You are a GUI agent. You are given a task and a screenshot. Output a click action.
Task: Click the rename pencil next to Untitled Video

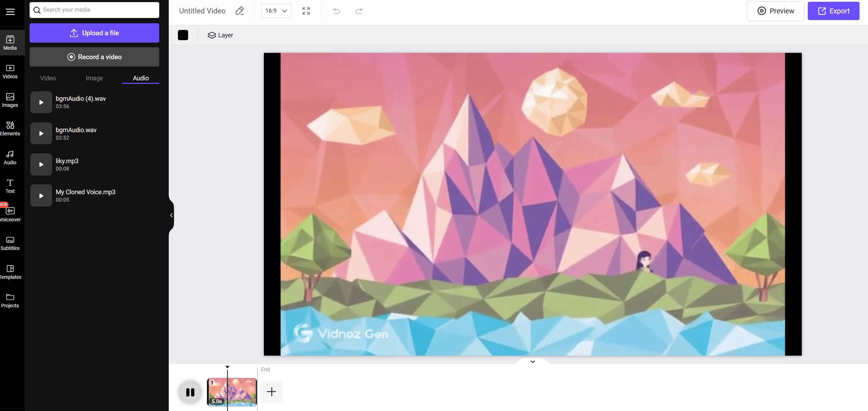(x=240, y=11)
